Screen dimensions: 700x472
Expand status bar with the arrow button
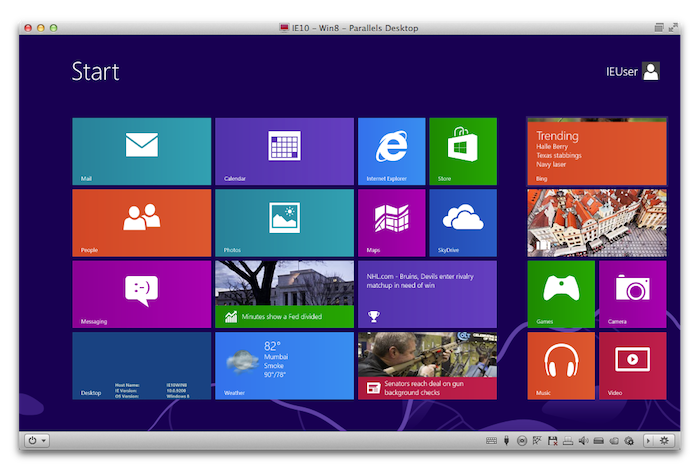coord(648,441)
